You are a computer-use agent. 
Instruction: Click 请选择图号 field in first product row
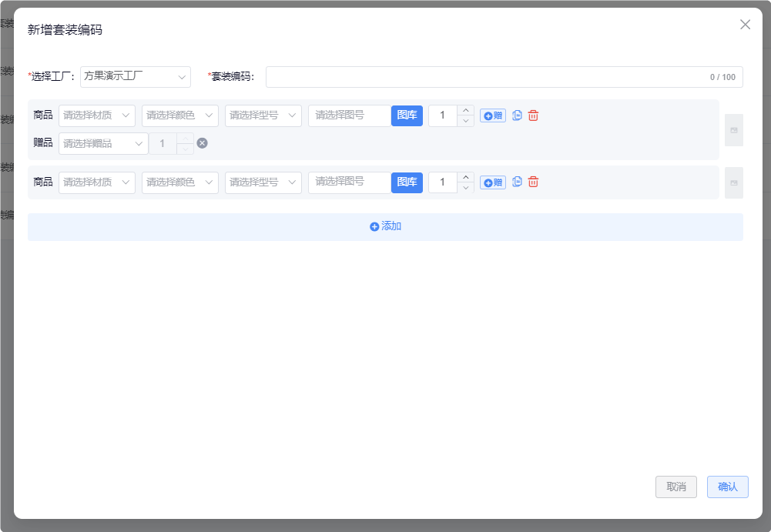coord(350,115)
